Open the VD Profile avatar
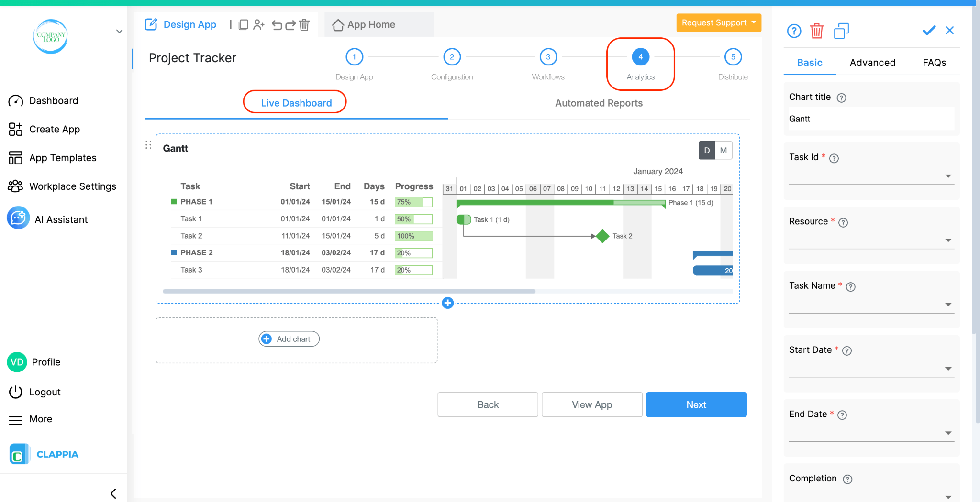The image size is (980, 502). coord(17,362)
